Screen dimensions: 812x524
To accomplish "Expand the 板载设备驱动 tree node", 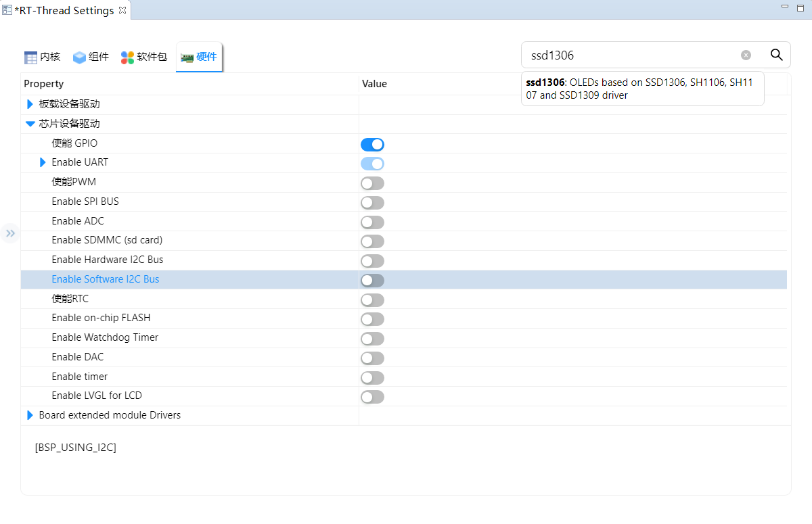I will [x=30, y=104].
